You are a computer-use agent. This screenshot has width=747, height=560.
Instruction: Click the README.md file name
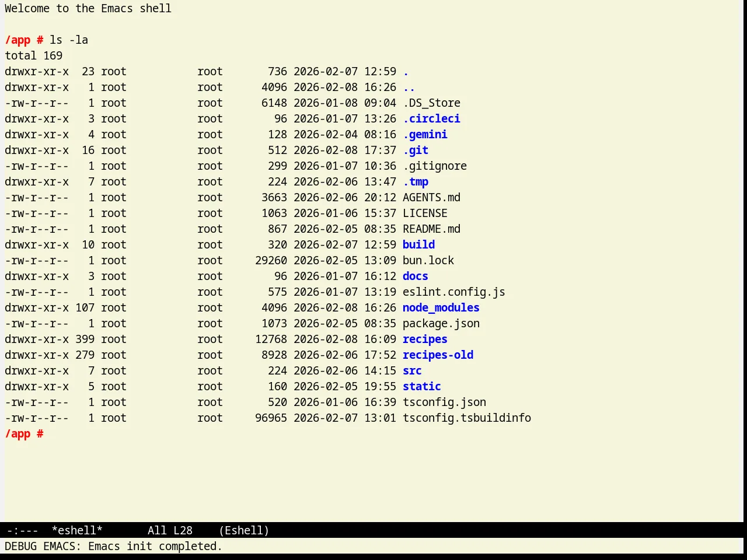coord(431,229)
